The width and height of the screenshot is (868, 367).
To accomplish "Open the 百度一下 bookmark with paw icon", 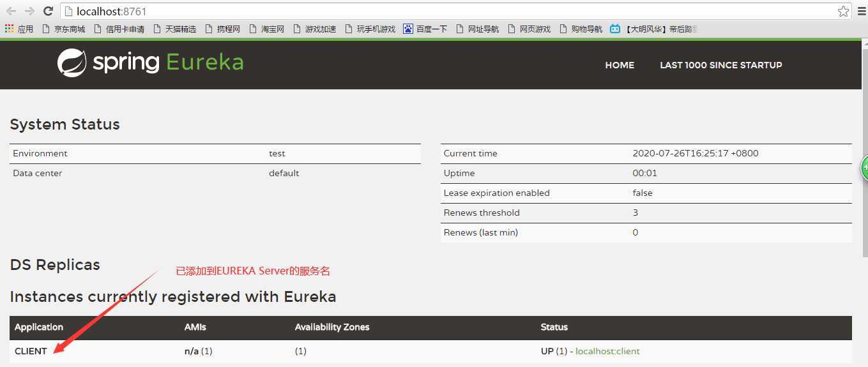I will pos(425,29).
